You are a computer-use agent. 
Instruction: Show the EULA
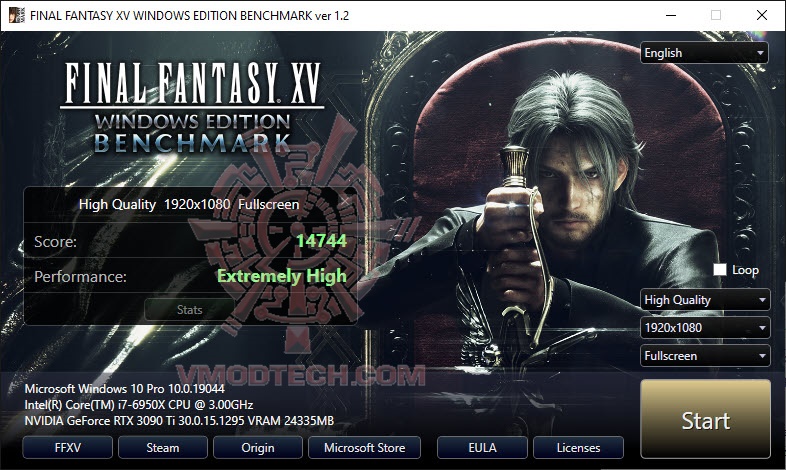pos(482,447)
